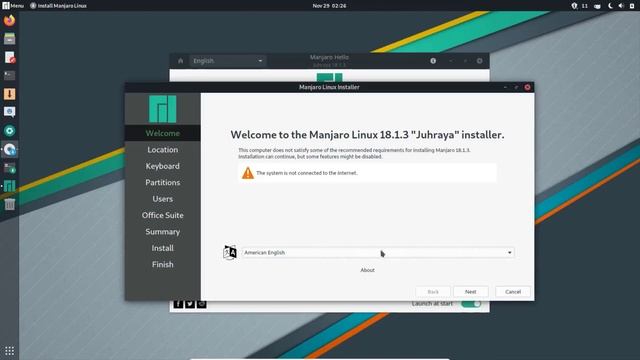Click the info icon in Manjaro Hello
Image resolution: width=640 pixels, height=360 pixels.
433,61
